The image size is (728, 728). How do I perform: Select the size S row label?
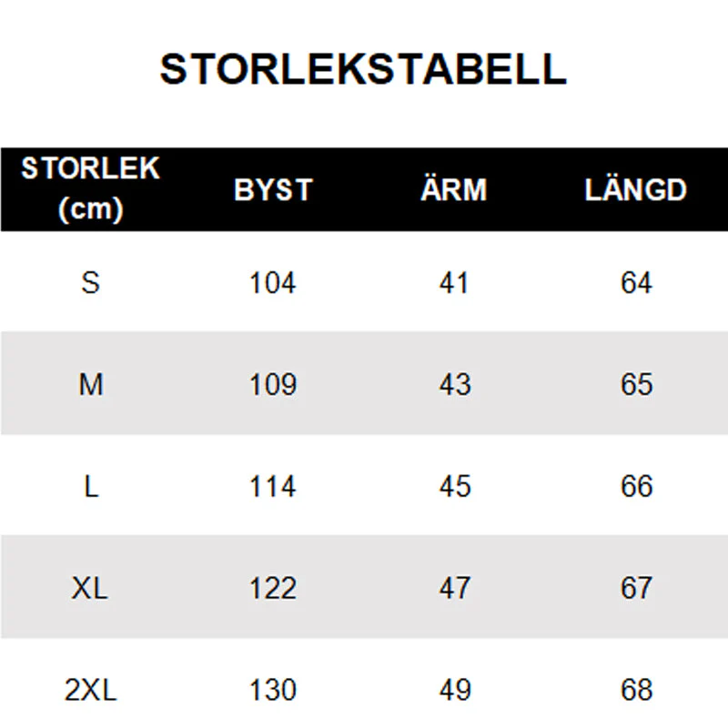click(90, 282)
